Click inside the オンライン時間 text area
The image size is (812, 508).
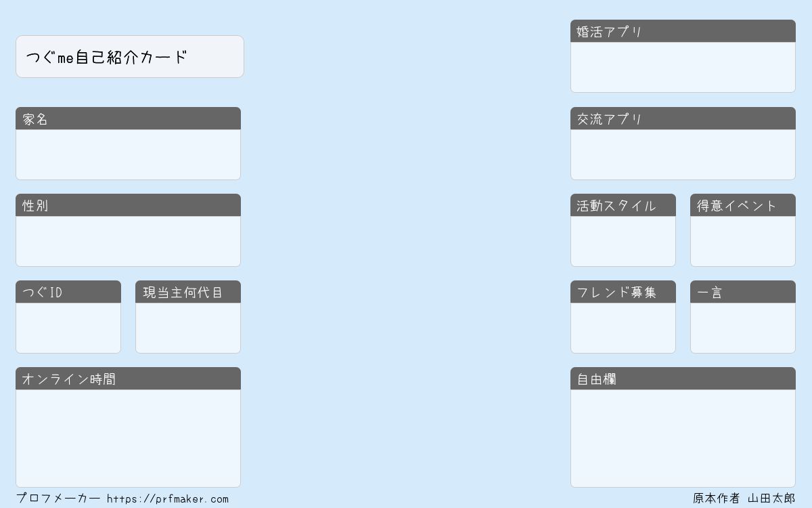point(128,438)
